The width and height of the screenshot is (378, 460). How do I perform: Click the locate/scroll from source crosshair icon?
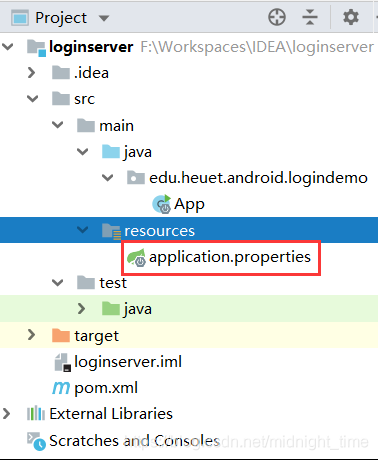(x=277, y=17)
